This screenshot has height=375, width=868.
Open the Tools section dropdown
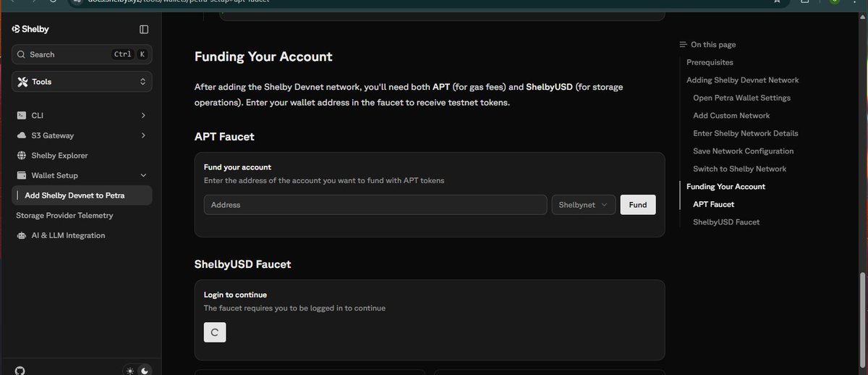[82, 82]
